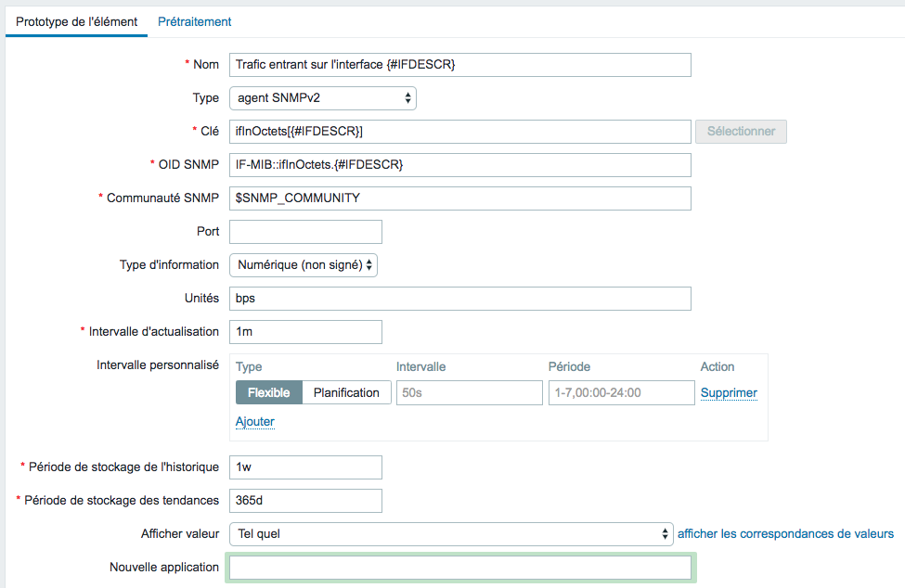Open the Afficher valeur dropdown
The width and height of the screenshot is (905, 588).
(451, 534)
